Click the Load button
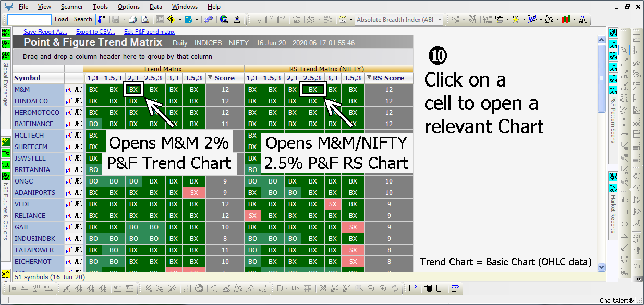This screenshot has height=305, width=644. [62, 19]
